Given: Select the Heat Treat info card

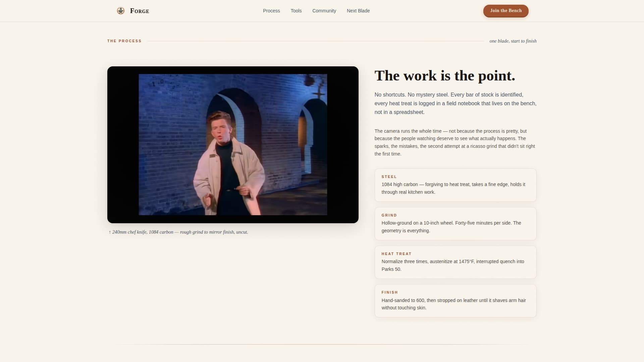Looking at the screenshot, I should pos(455,262).
